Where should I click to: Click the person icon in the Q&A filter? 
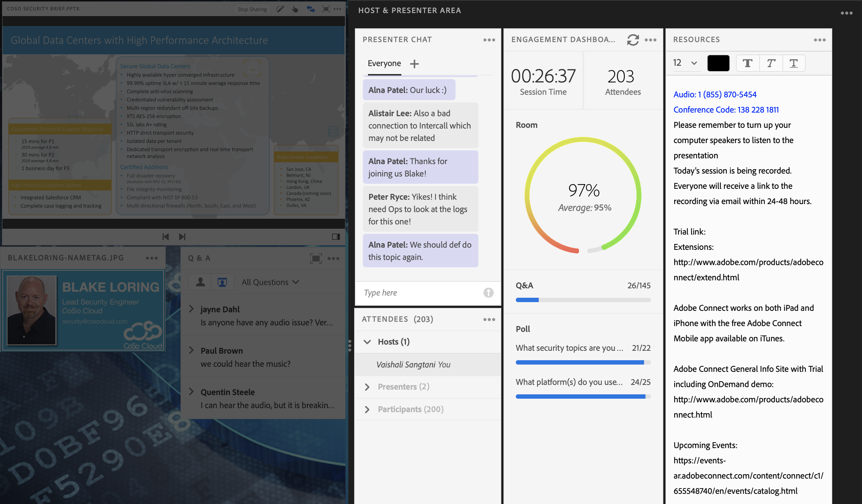200,282
